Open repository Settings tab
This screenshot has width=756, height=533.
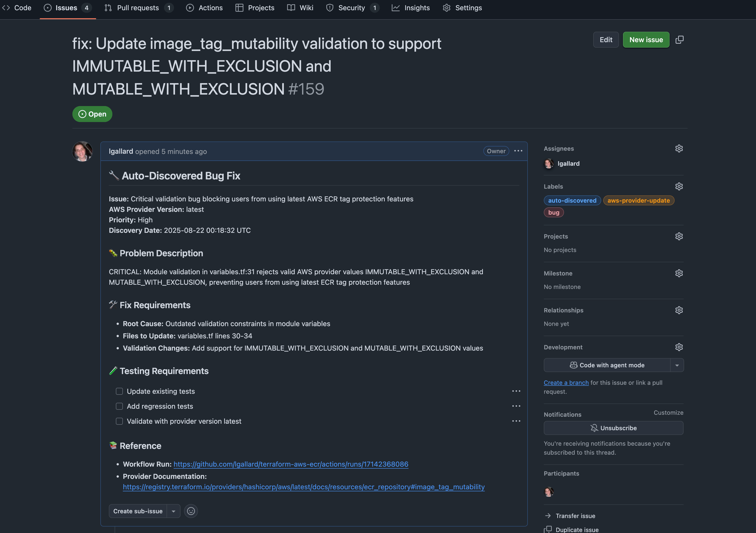point(462,8)
